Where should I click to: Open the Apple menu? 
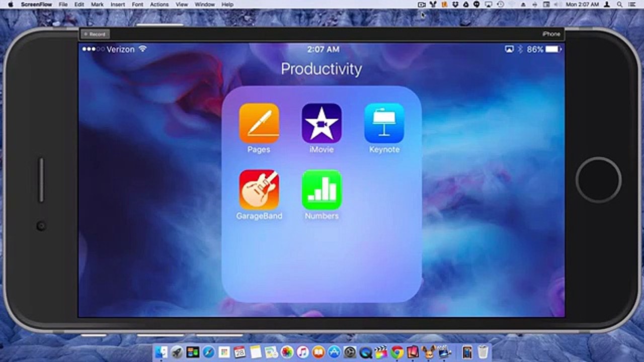point(10,5)
